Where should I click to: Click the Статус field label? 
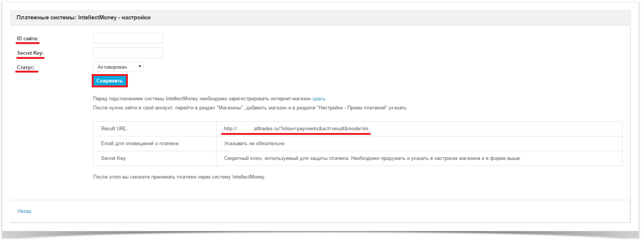[x=26, y=68]
